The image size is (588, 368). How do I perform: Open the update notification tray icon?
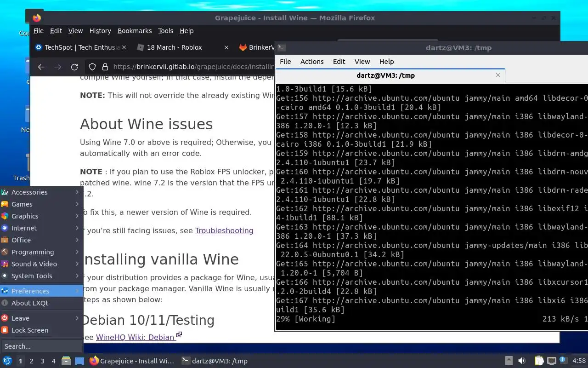pos(563,361)
